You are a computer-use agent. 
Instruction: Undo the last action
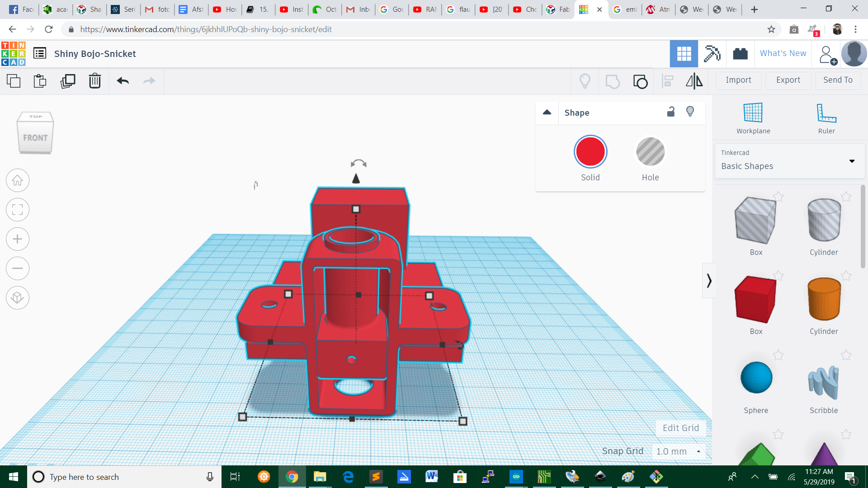(123, 81)
